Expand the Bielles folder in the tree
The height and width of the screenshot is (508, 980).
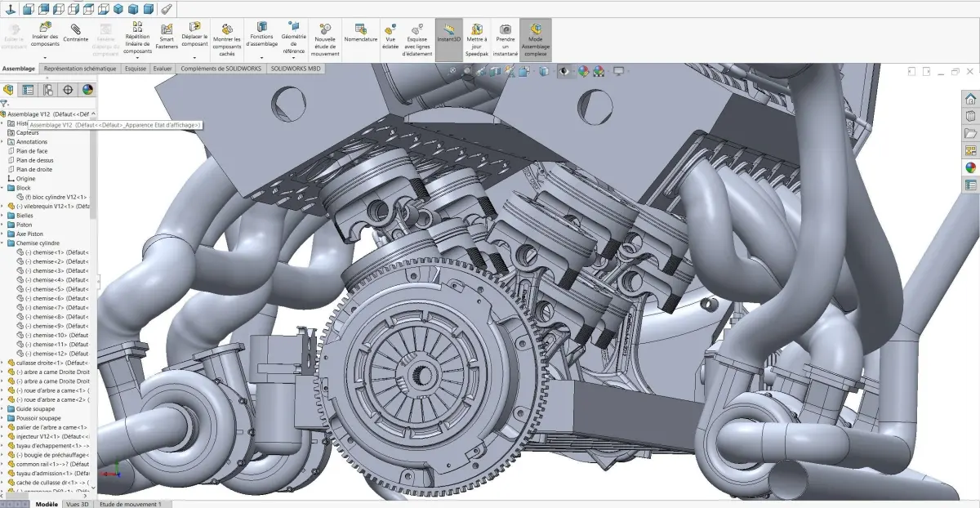(3, 216)
